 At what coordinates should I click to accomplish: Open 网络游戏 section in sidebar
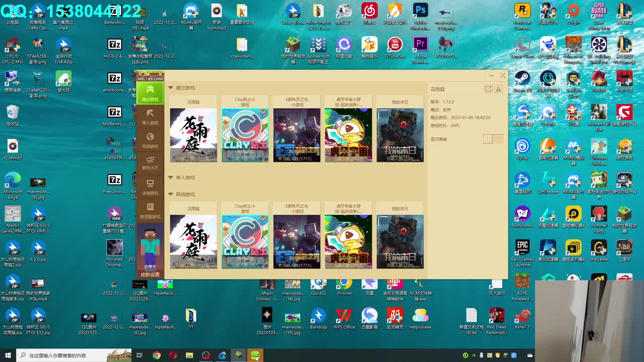pyautogui.click(x=150, y=140)
